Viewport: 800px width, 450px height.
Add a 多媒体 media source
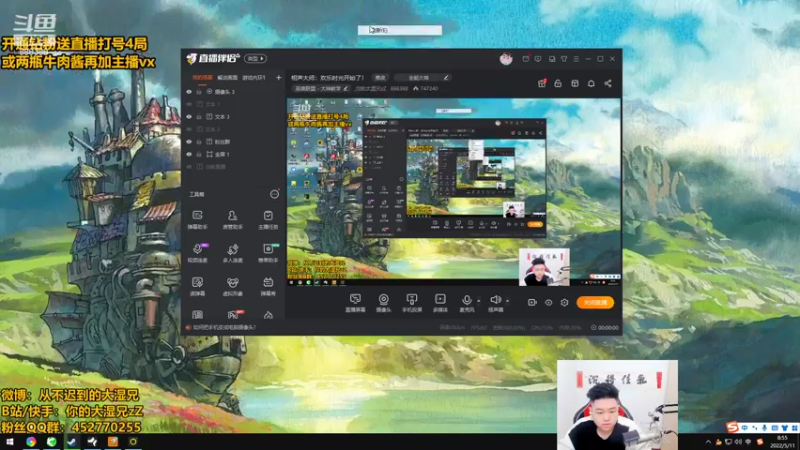[x=440, y=303]
